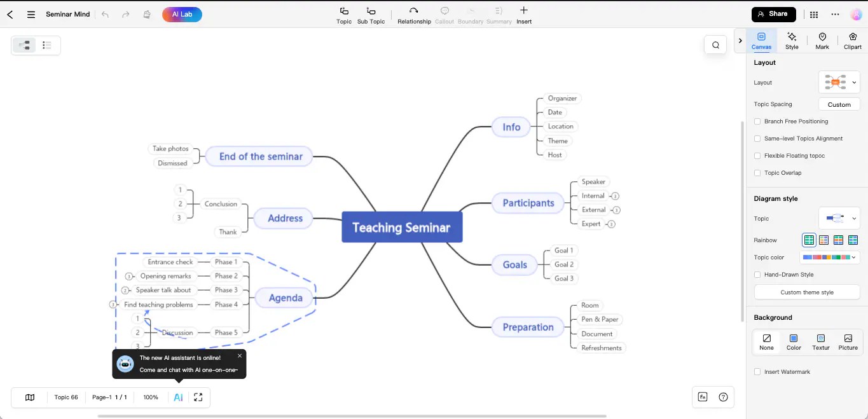Select Picture background option

click(x=848, y=342)
